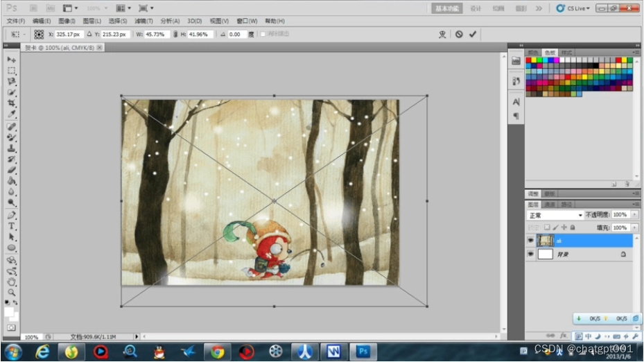Screen dimensions: 644x362
Task: Select the Pen tool
Action: coord(12,215)
